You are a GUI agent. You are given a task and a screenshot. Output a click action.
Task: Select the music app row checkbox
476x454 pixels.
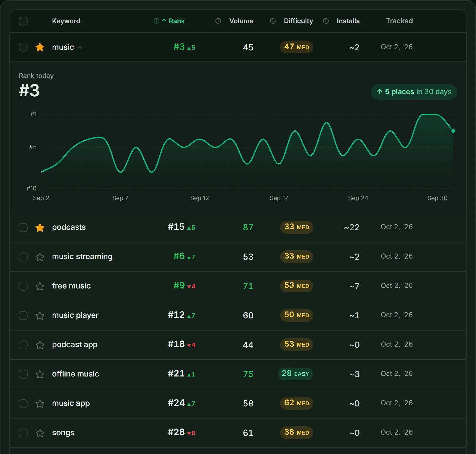coord(23,404)
